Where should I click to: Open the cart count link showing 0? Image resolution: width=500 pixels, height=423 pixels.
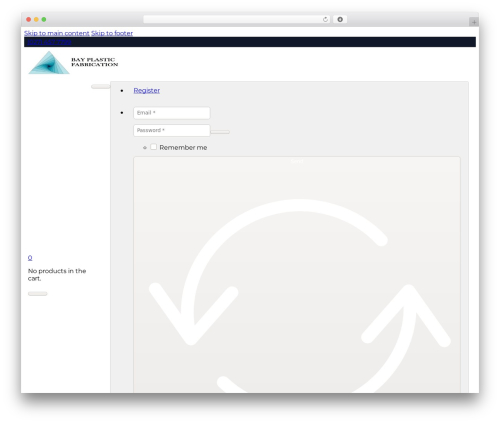[x=30, y=258]
